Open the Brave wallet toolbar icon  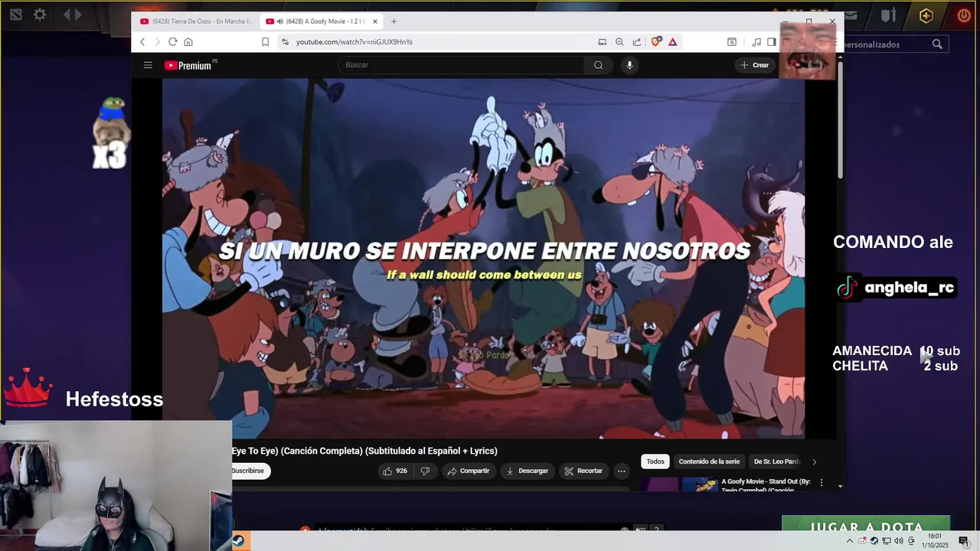732,42
